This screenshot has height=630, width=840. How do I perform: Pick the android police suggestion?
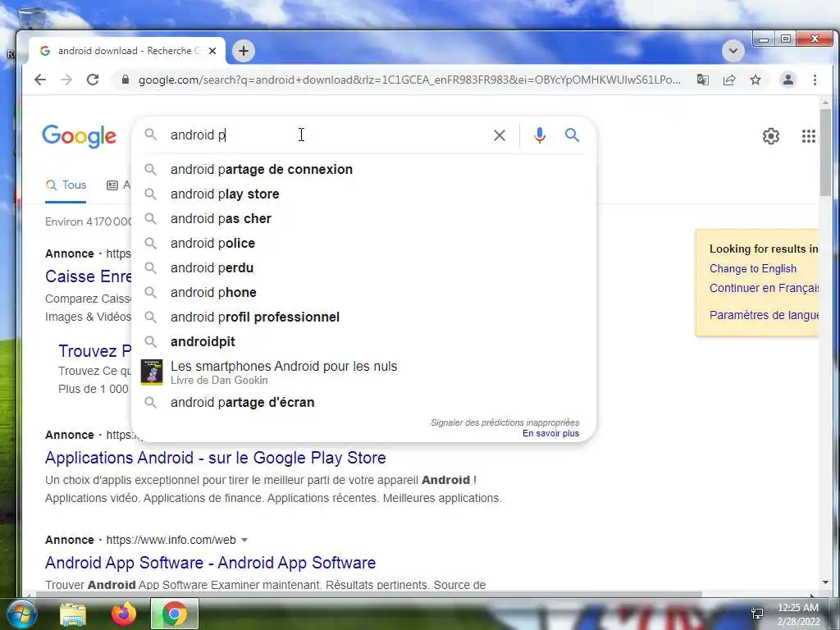(x=363, y=243)
